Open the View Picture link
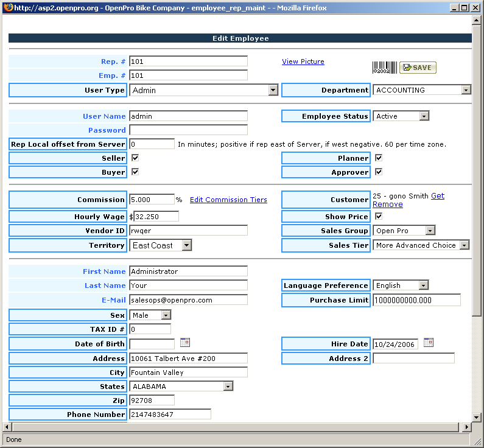This screenshot has height=448, width=484. pyautogui.click(x=303, y=61)
